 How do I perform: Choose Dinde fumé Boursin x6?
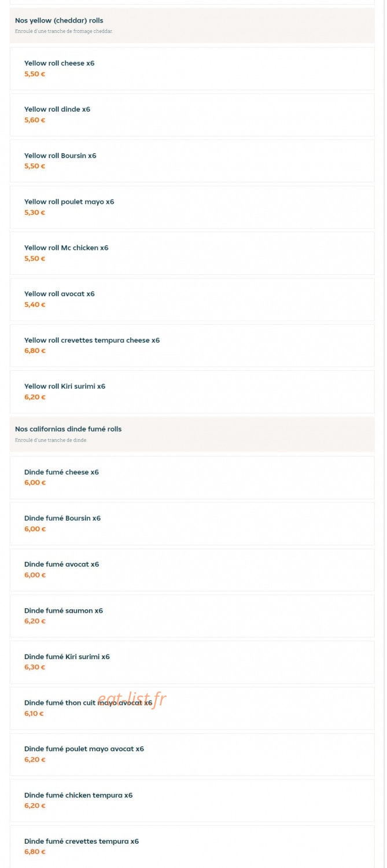[192, 524]
